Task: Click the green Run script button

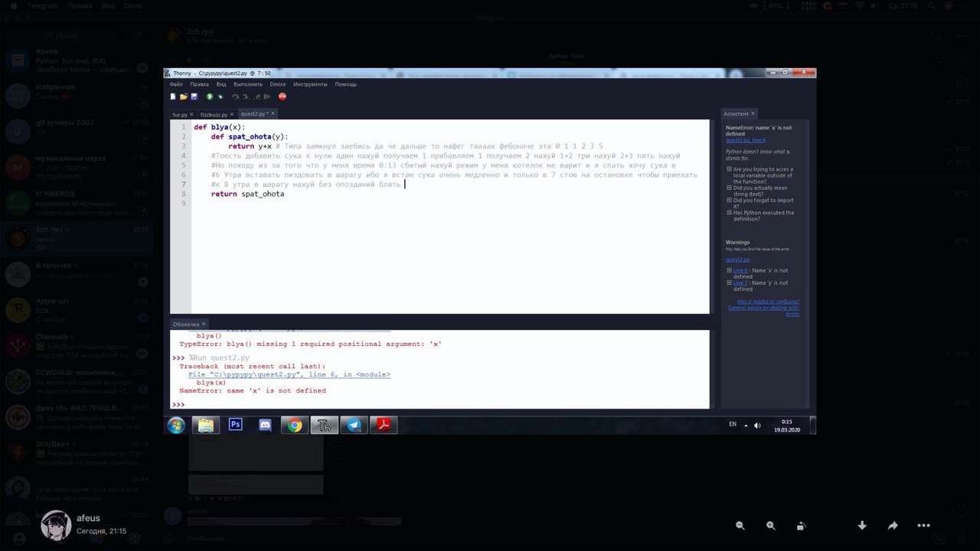Action: pyautogui.click(x=210, y=96)
